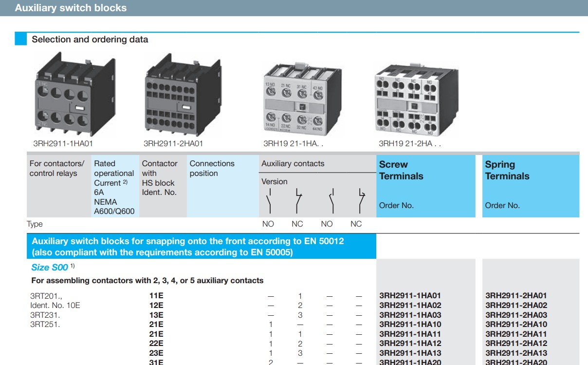The image size is (588, 365).
Task: Click order number 3RH2911-2HA10
Action: click(x=516, y=325)
